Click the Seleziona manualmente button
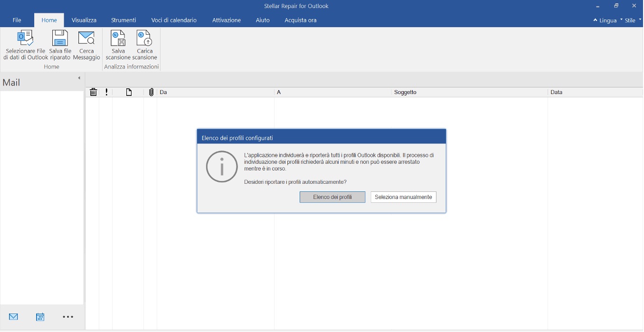 tap(403, 197)
